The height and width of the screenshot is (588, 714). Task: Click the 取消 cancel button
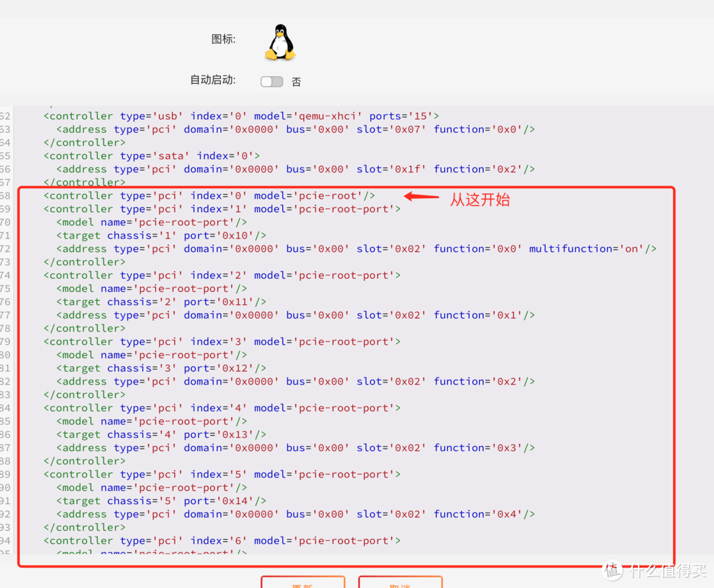(400, 584)
